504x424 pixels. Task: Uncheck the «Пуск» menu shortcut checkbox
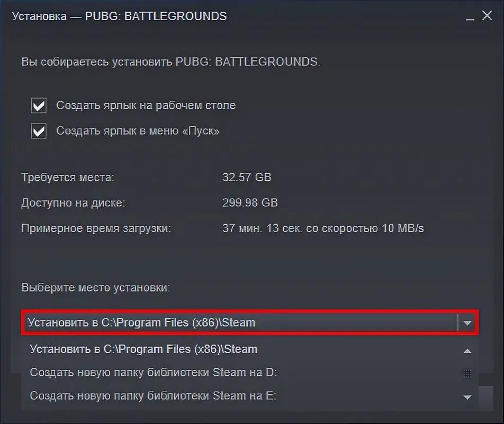pyautogui.click(x=39, y=131)
